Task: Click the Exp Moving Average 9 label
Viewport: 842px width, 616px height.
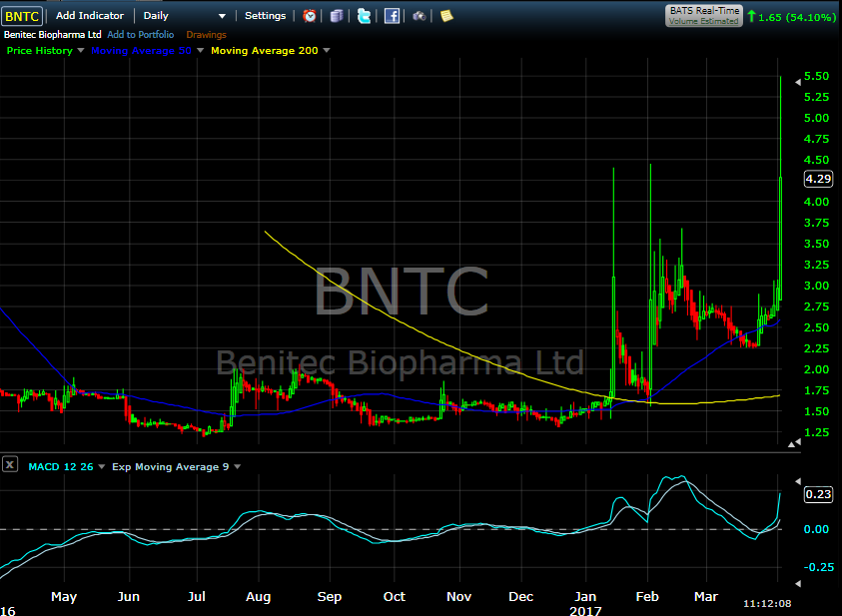Action: 170,467
